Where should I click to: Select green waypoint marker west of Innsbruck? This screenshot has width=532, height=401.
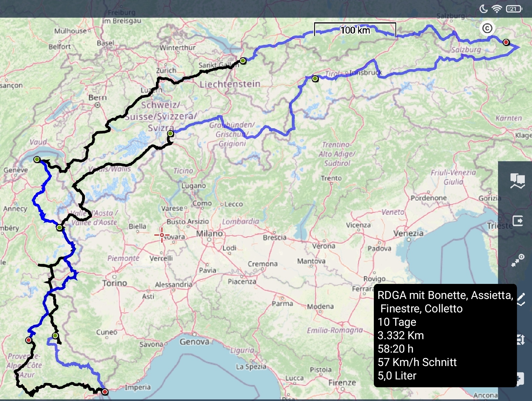coord(315,78)
